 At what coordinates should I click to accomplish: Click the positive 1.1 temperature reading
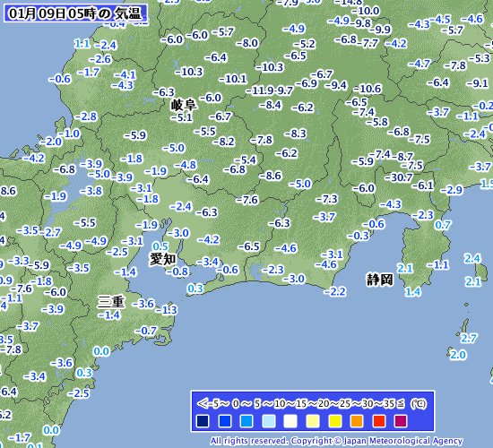(82, 43)
